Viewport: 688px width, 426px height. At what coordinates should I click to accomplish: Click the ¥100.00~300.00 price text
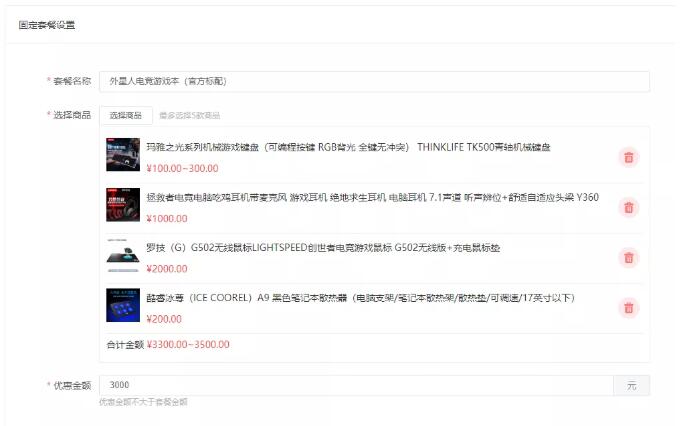click(x=182, y=168)
